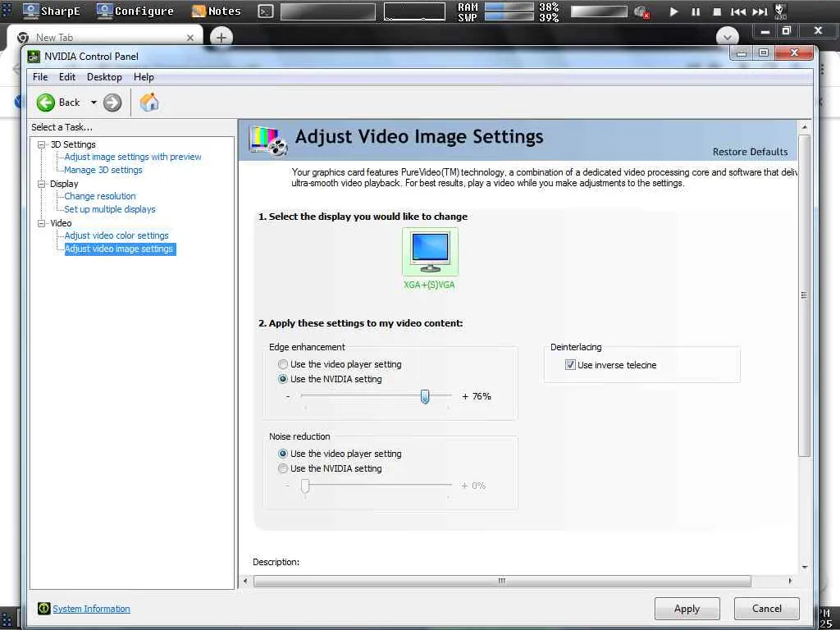Open the System Information link

pyautogui.click(x=92, y=609)
